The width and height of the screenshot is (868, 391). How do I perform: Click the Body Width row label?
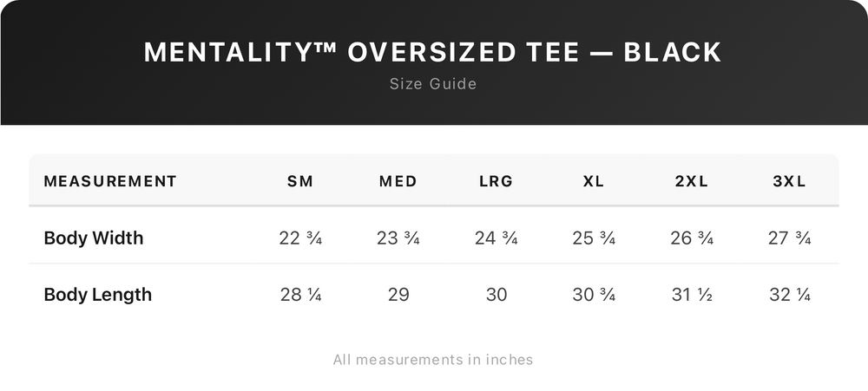coord(94,238)
